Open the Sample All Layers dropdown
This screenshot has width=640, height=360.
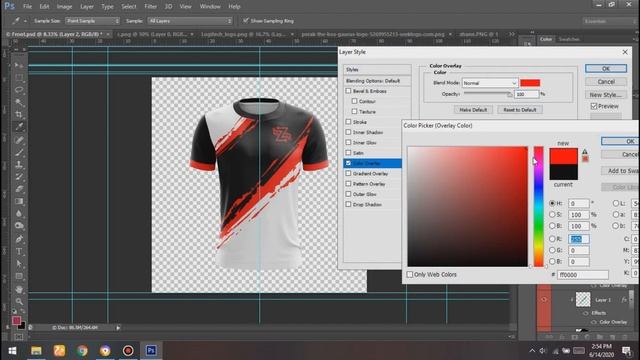click(x=190, y=21)
